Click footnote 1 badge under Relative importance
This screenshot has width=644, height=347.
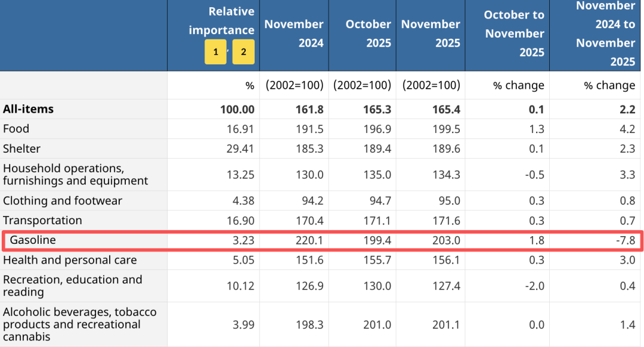(x=215, y=52)
